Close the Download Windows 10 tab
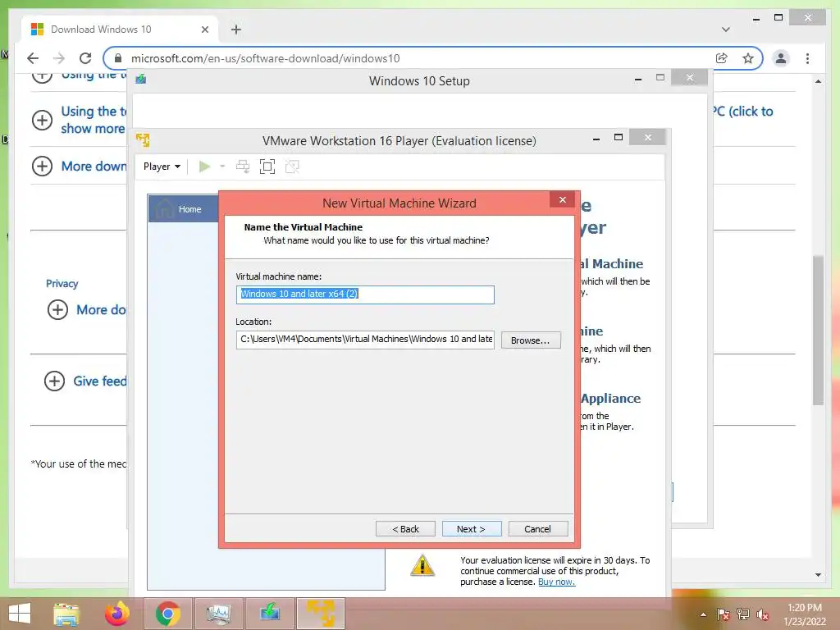840x630 pixels. pos(204,30)
